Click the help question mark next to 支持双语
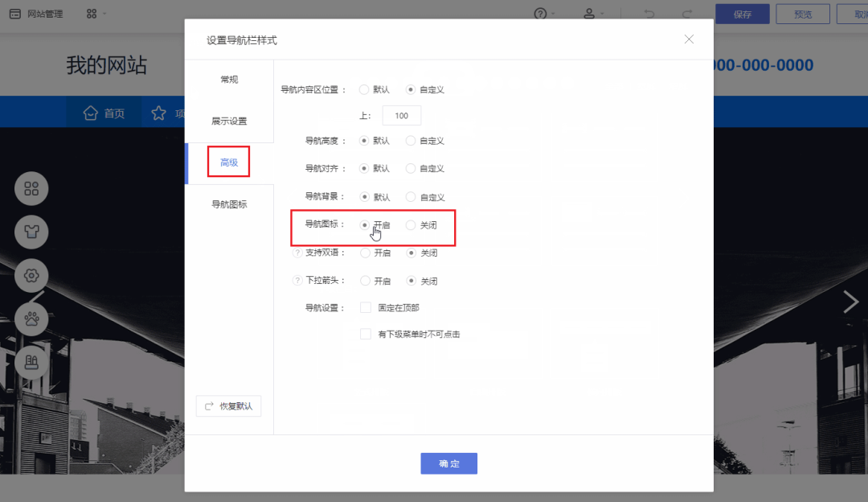 (x=297, y=253)
